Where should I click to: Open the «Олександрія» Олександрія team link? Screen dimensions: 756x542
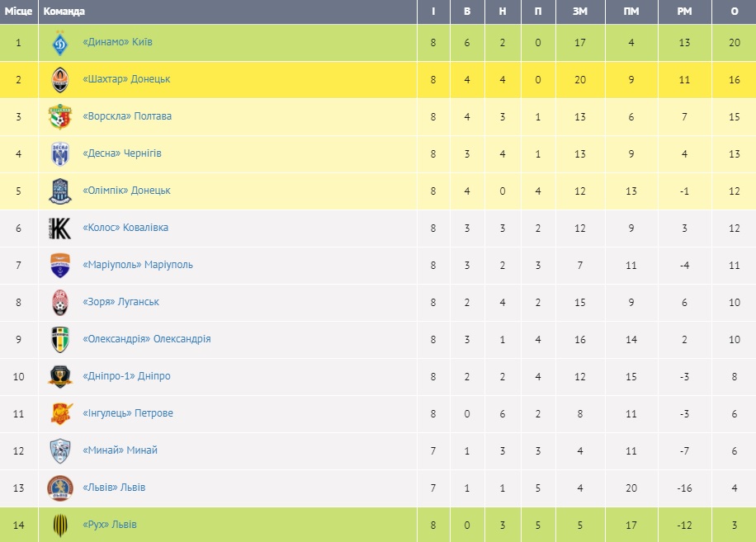tap(147, 339)
